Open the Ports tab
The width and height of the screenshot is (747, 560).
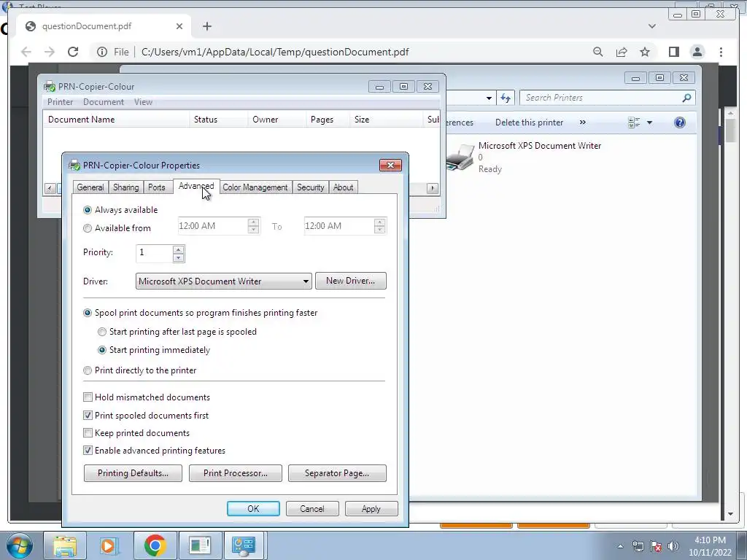point(156,187)
